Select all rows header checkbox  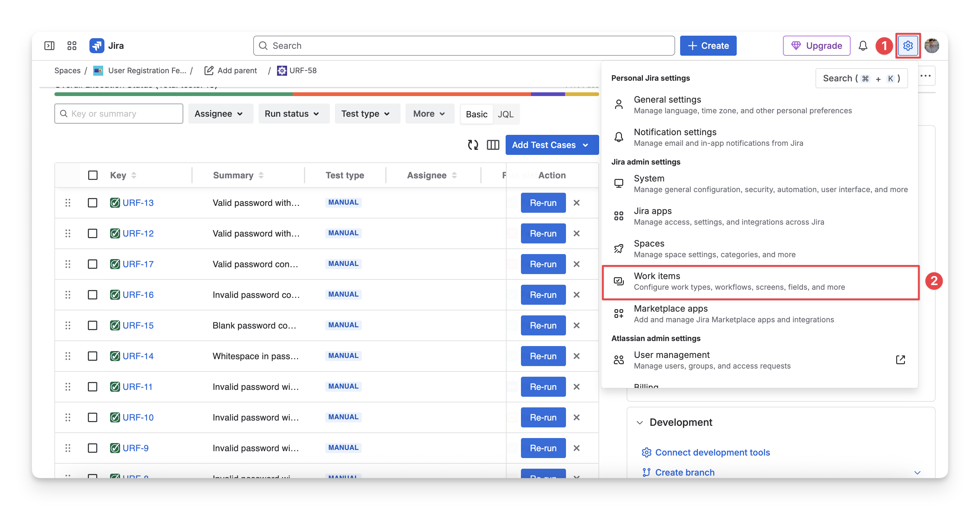pyautogui.click(x=93, y=175)
